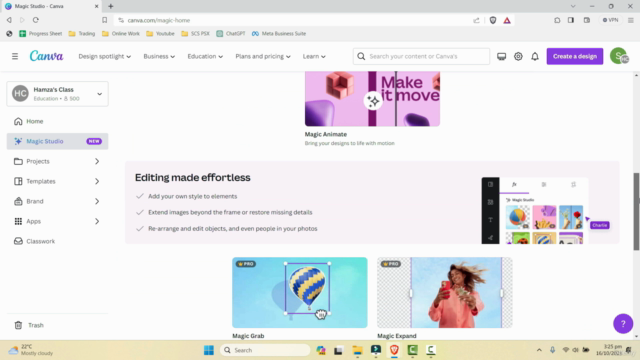Click the Windows taskbar Search box
The image size is (640, 360).
(265, 350)
